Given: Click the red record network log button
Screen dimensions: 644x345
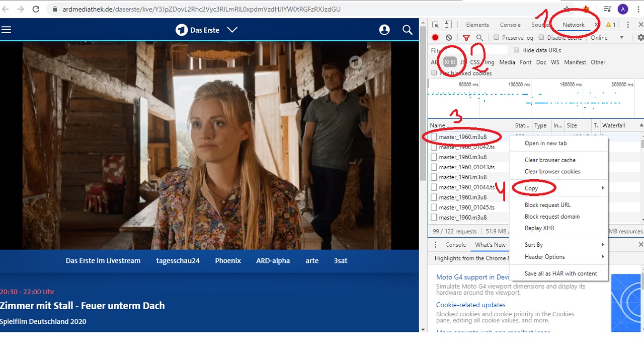Looking at the screenshot, I should (x=435, y=38).
